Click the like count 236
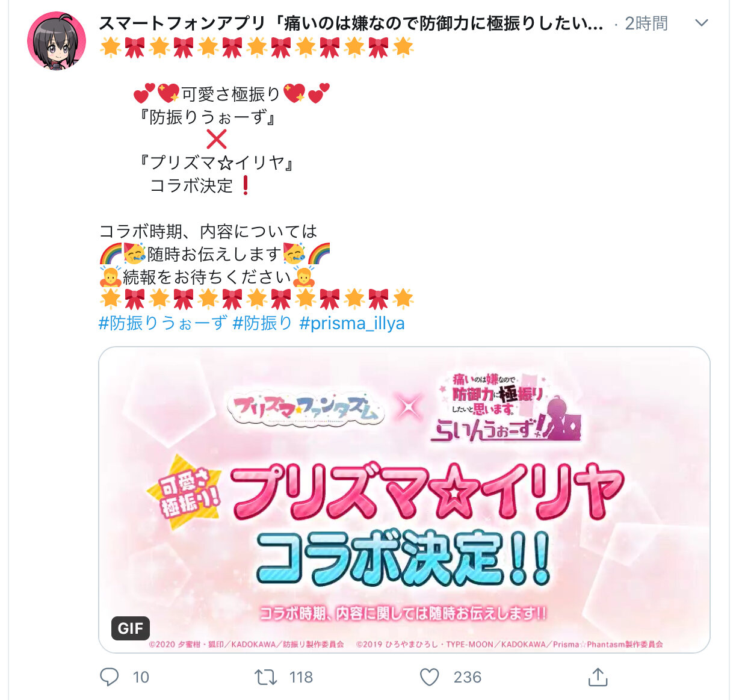Viewport: 742px width, 700px height. pos(468,677)
